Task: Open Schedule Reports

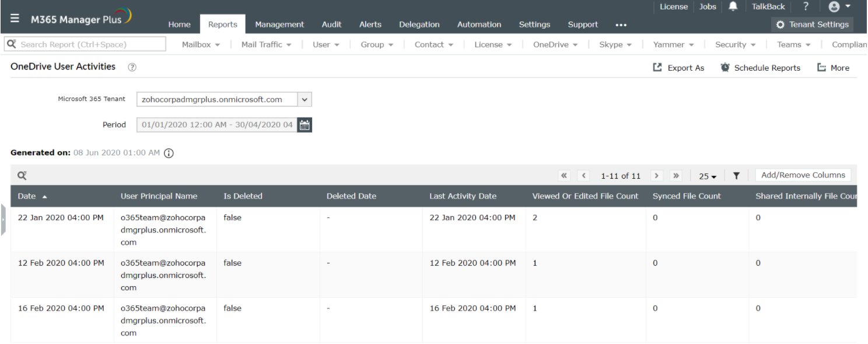Action: click(760, 68)
